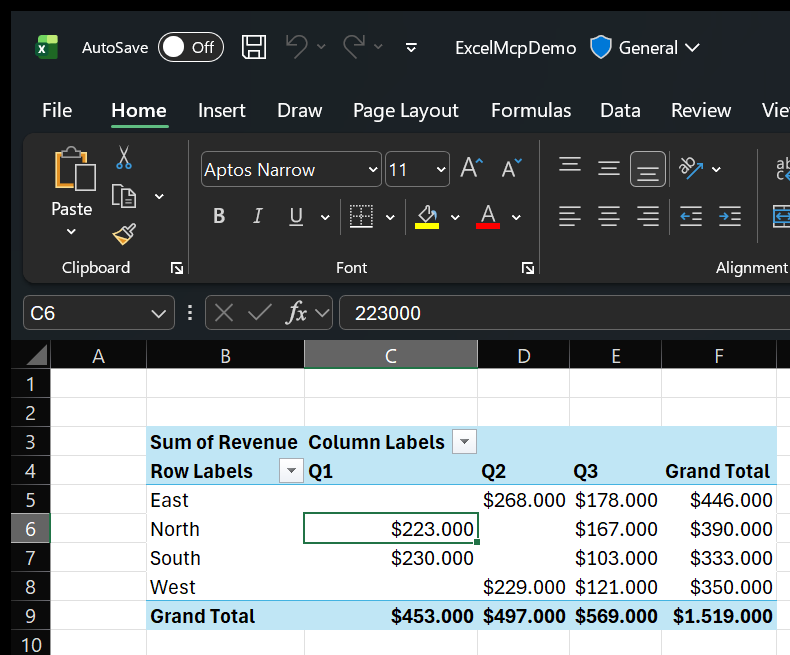The image size is (790, 655).
Task: Open Row Labels filter dropdown
Action: coord(291,471)
